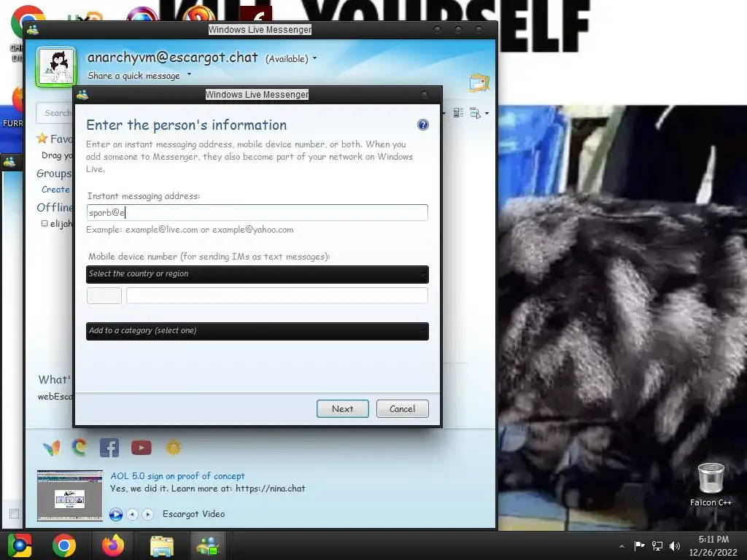Go to previous Escargot Video
The image size is (747, 560).
click(x=133, y=514)
